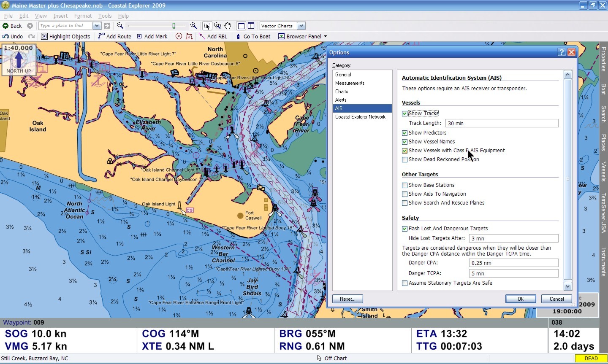The height and width of the screenshot is (364, 608).
Task: Click Go To Boat button
Action: 253,36
